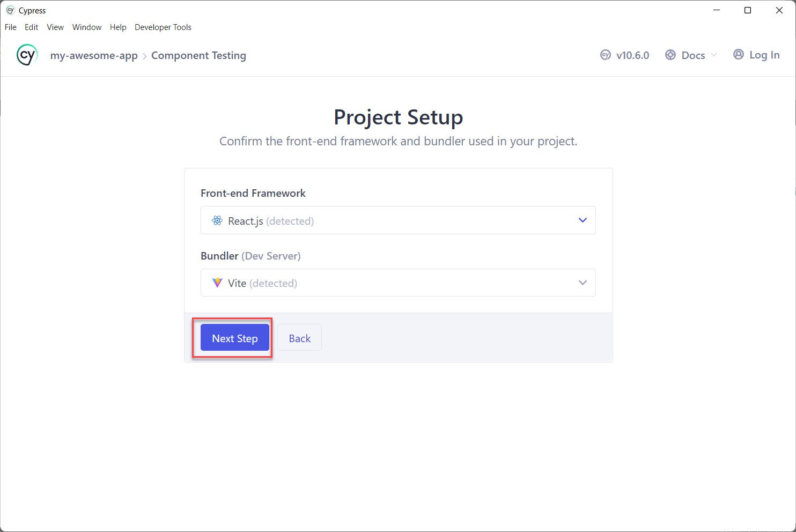Open the Edit menu

point(32,27)
